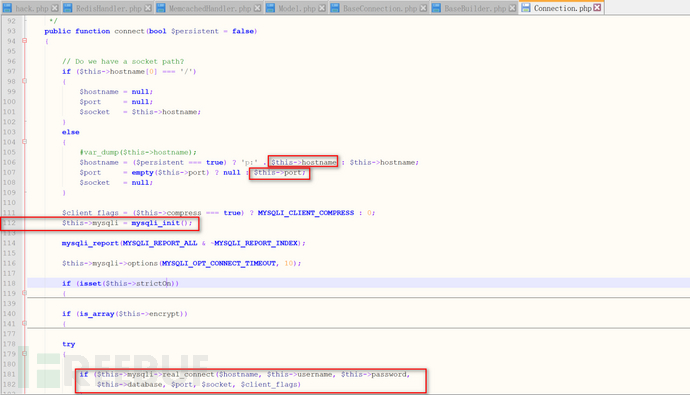Collapse the function body fold at line 94
The width and height of the screenshot is (690, 395).
(x=25, y=41)
